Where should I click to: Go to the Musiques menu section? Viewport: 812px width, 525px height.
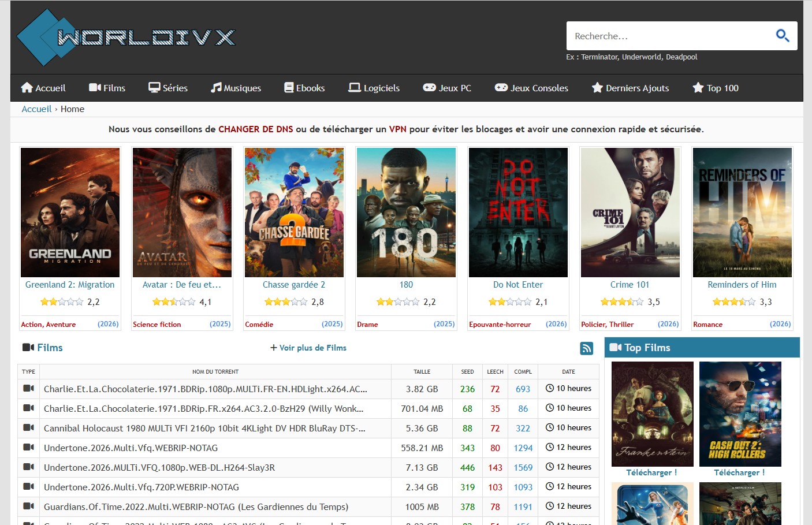[x=236, y=88]
